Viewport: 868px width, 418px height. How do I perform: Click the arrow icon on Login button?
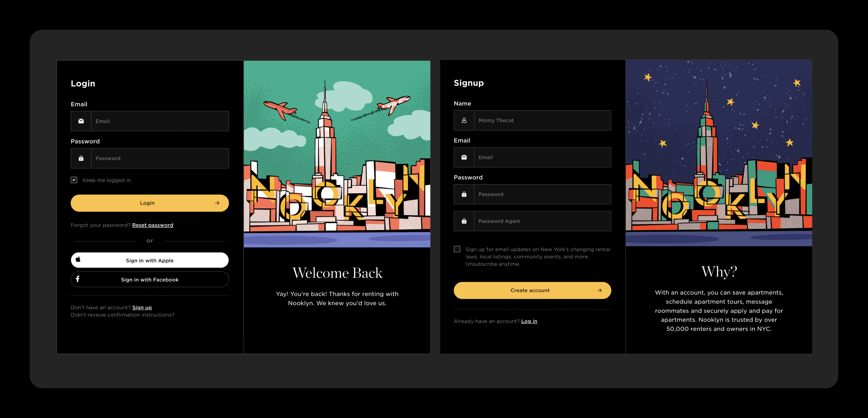[x=217, y=203]
